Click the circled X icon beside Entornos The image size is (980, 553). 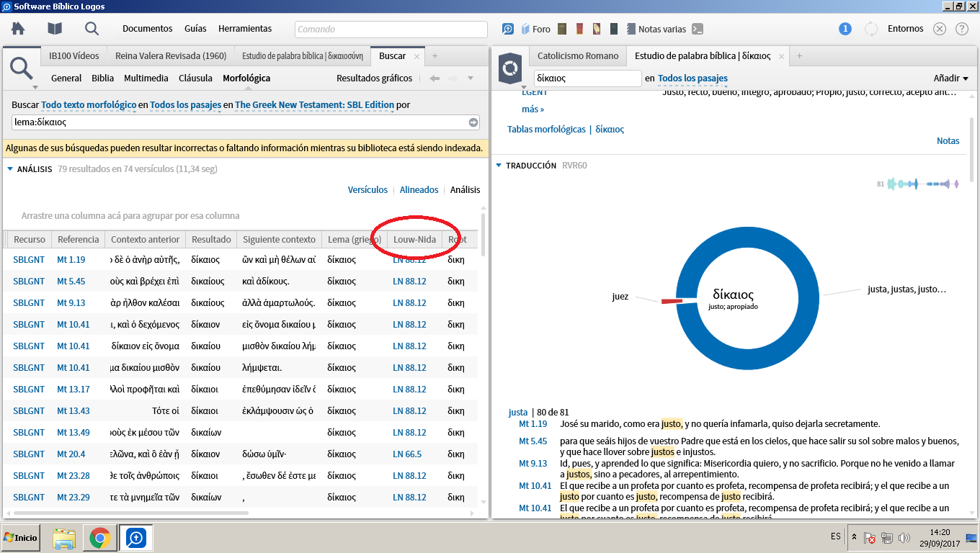pyautogui.click(x=940, y=29)
